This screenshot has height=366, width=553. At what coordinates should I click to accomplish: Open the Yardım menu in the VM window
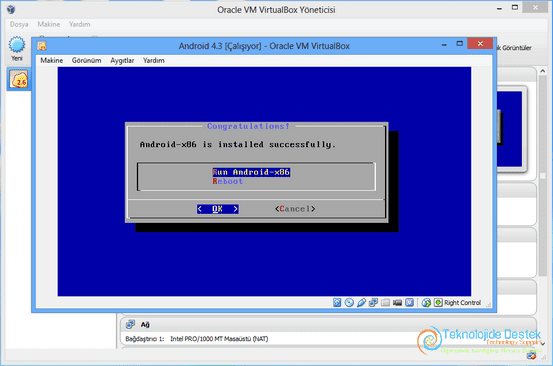coord(153,60)
